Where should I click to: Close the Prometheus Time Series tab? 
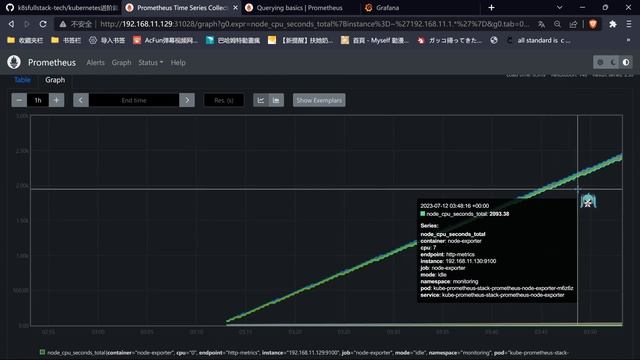point(236,7)
